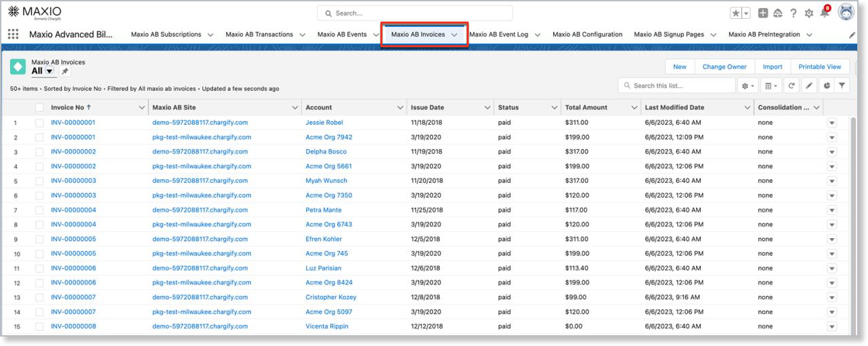Expand the All list view selector
This screenshot has height=346, width=868.
49,71
